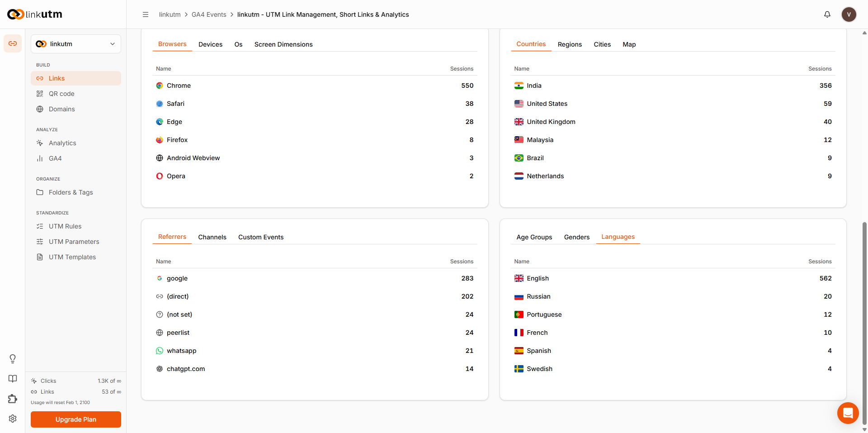Select the Countries tab
The height and width of the screenshot is (433, 868).
(531, 44)
